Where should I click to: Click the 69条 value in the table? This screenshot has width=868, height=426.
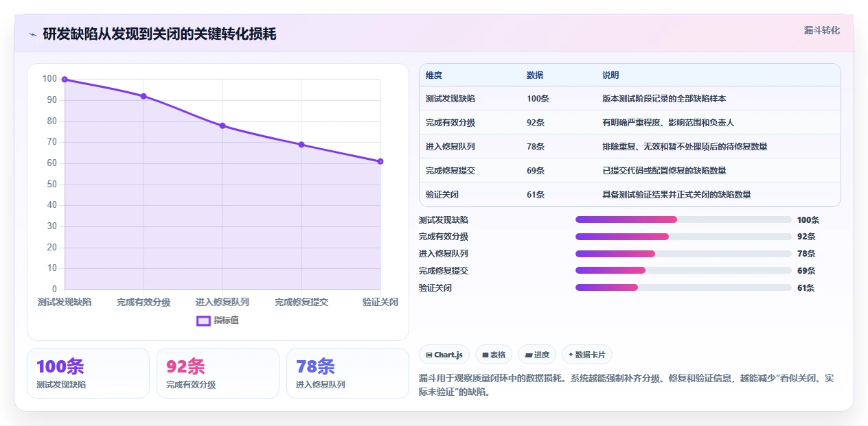(536, 170)
